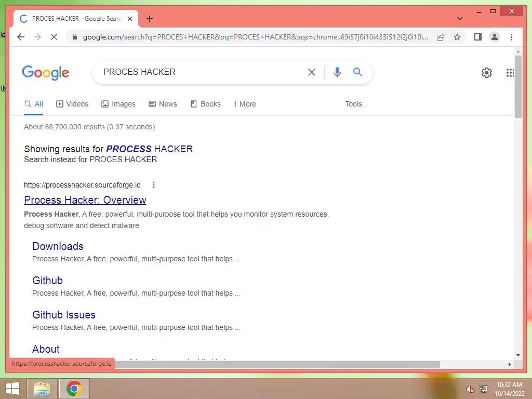
Task: Go to the Google logo homepage
Action: pyautogui.click(x=46, y=73)
